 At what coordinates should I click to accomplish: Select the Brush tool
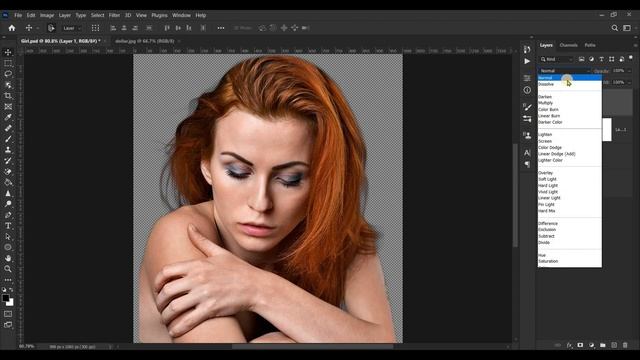[8, 139]
